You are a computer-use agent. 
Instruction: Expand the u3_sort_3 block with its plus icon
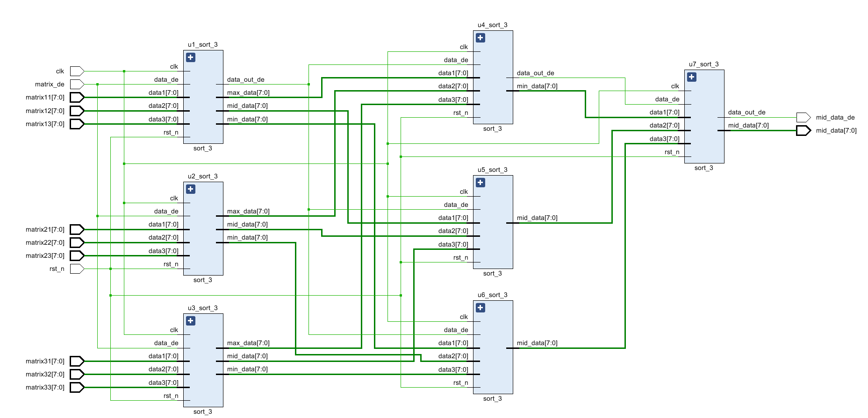click(191, 321)
